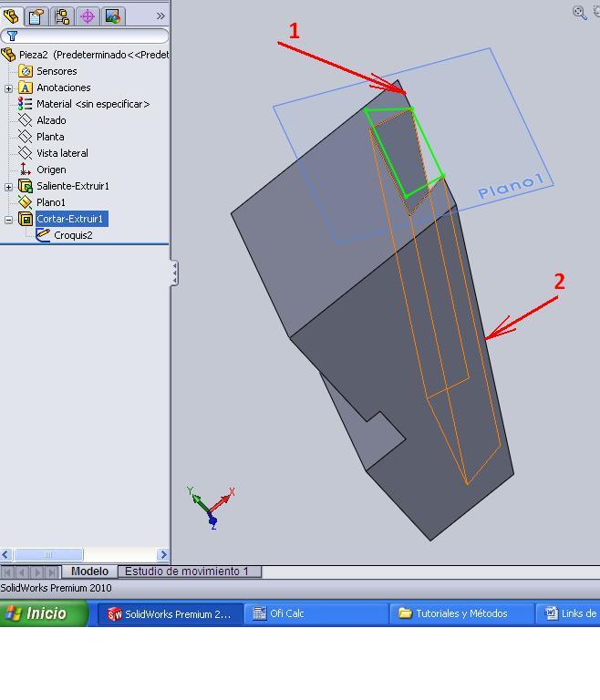Image resolution: width=600 pixels, height=700 pixels.
Task: Expand the Anotaciones tree node
Action: [9, 88]
